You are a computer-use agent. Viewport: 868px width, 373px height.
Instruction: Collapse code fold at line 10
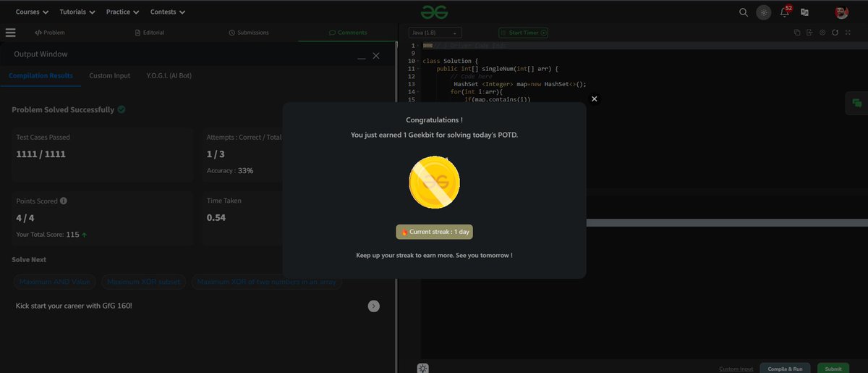[x=418, y=61]
